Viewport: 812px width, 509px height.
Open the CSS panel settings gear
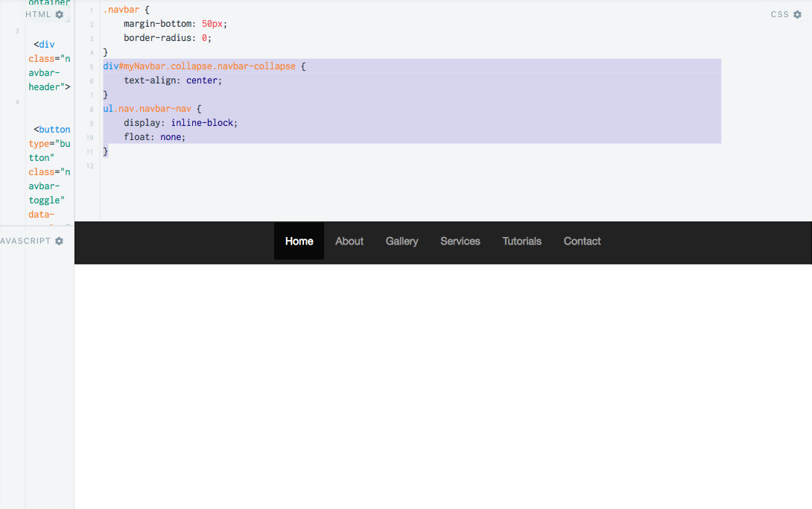point(798,14)
